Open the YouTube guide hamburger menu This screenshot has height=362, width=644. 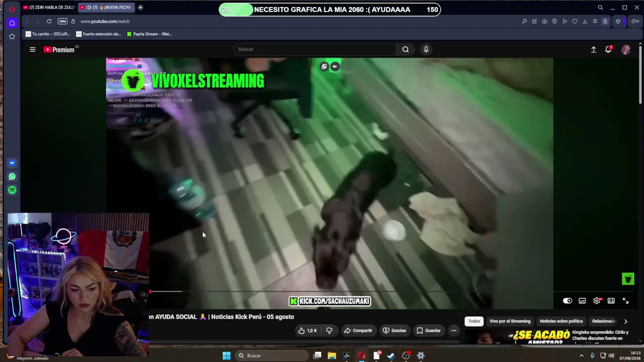33,49
